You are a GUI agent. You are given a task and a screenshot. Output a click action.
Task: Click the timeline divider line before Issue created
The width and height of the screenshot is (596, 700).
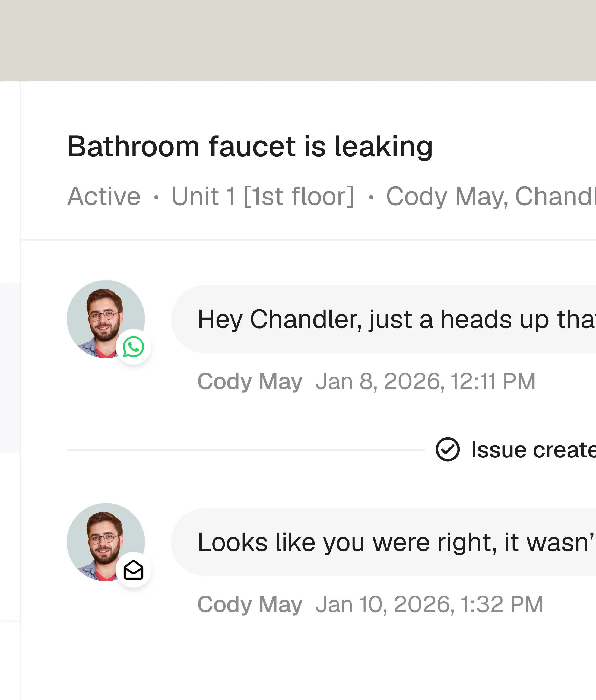(x=245, y=450)
